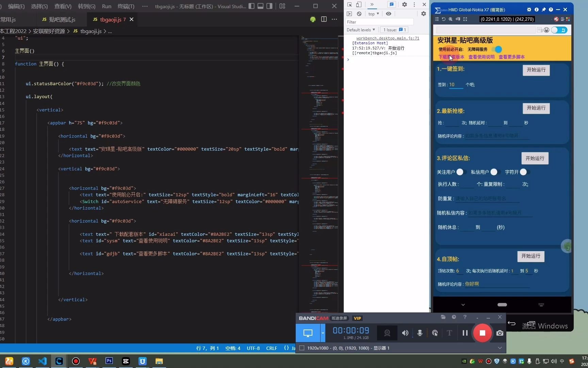588x368 pixels.
Task: Click the Sigma fullscreen expand icon
Action: pos(465,19)
